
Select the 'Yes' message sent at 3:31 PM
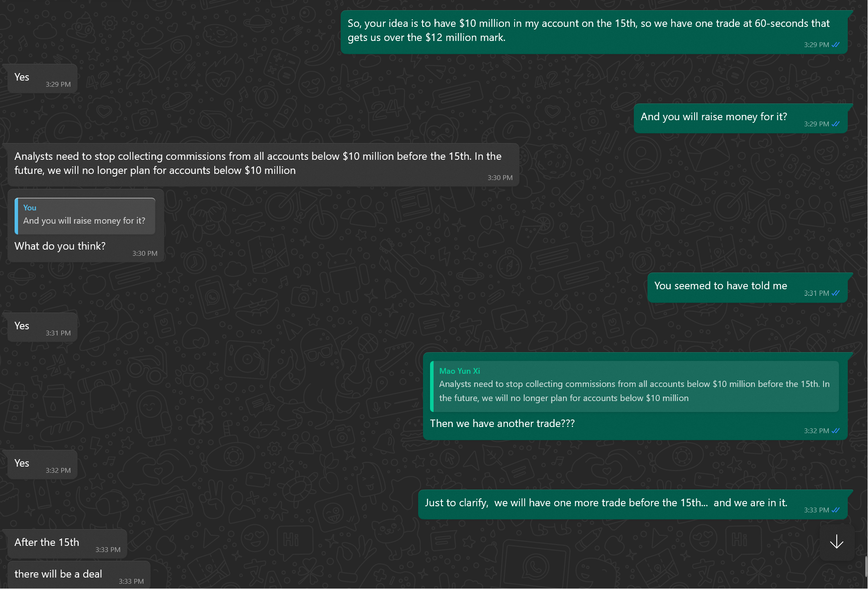pos(42,327)
